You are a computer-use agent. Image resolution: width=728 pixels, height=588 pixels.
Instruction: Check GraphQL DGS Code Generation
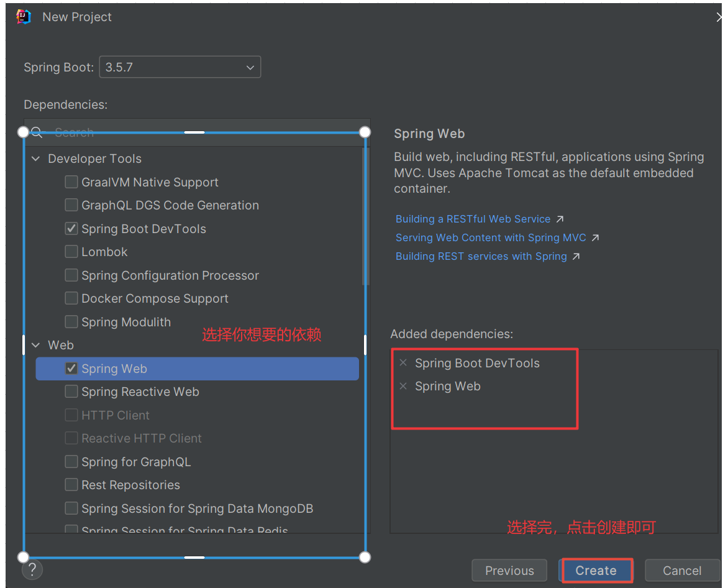click(71, 205)
